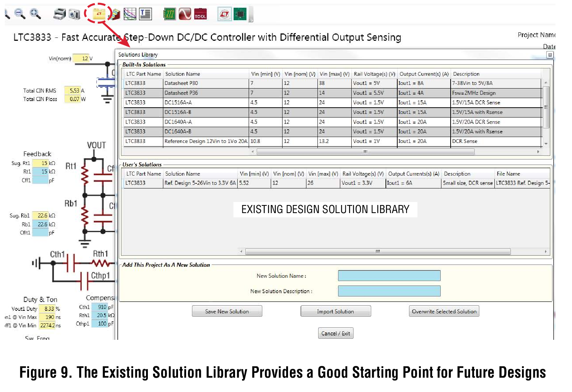Click the User's Solutions scroll right arrow

pos(546,252)
